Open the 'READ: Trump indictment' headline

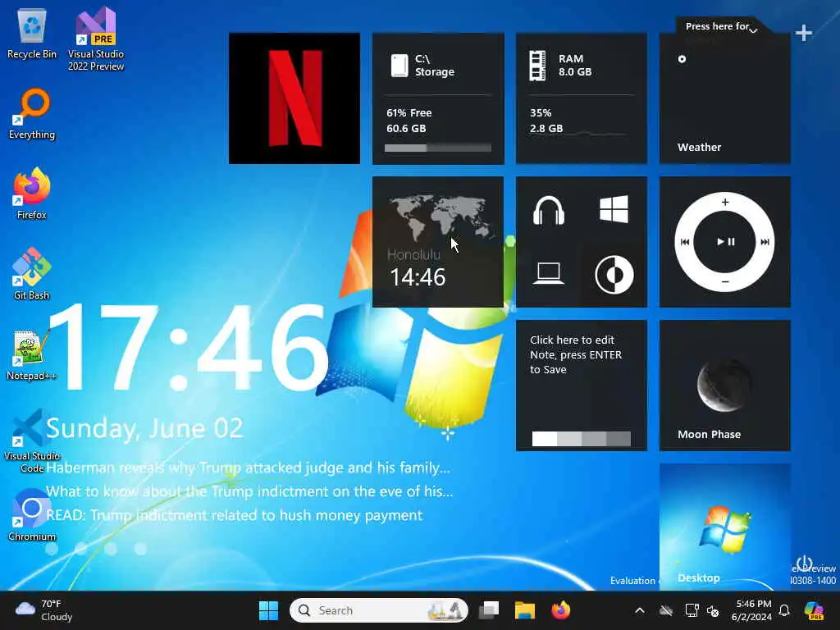tap(234, 515)
